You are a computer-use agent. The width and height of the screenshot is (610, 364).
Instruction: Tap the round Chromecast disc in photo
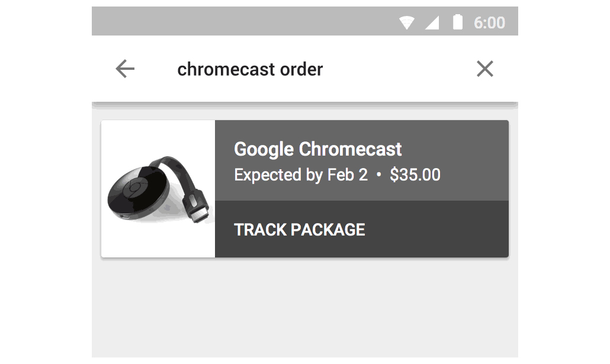click(x=136, y=194)
